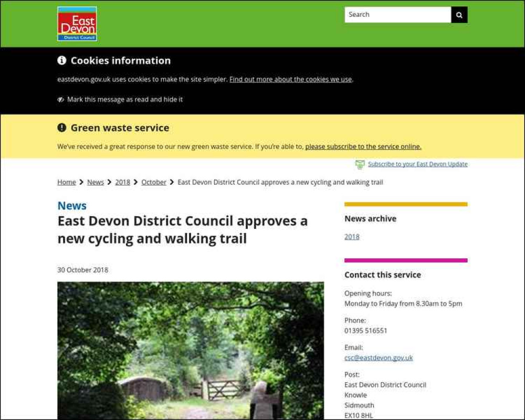Mark this message as read and hide it

[125, 99]
